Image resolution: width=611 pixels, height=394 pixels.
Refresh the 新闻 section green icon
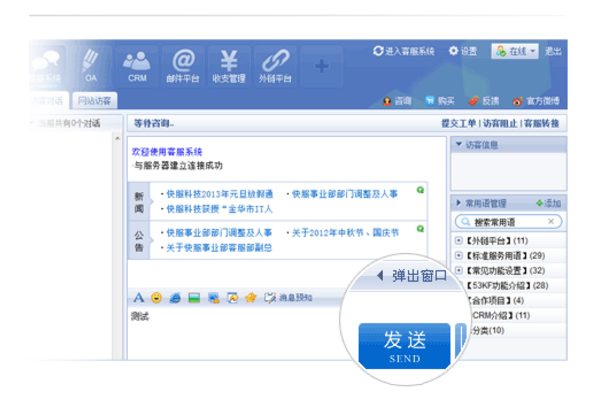tap(420, 190)
